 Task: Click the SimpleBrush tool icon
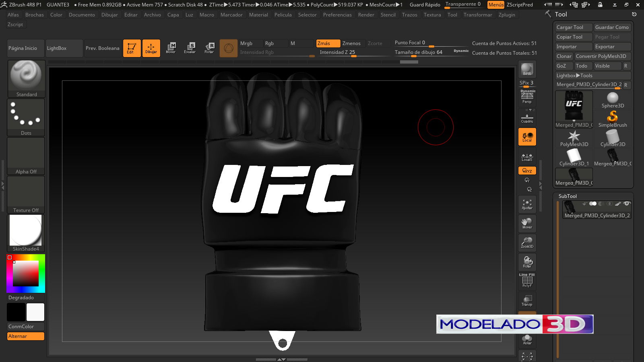pos(612,117)
